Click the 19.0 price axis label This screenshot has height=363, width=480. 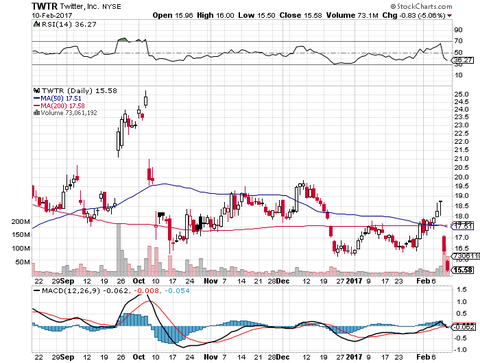tap(461, 196)
